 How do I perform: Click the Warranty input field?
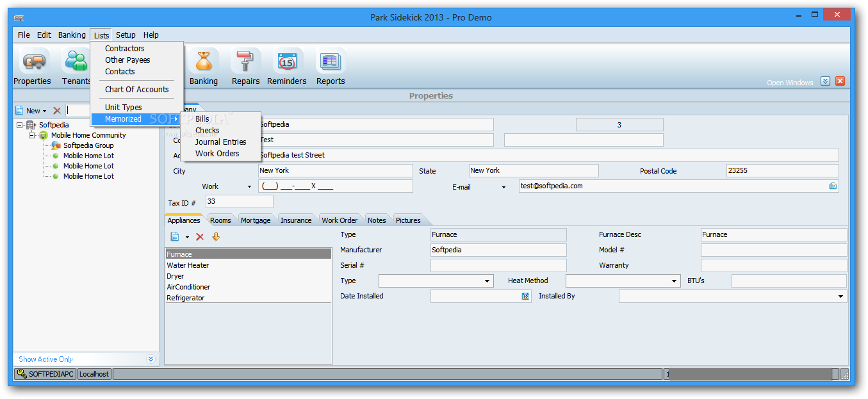[774, 266]
